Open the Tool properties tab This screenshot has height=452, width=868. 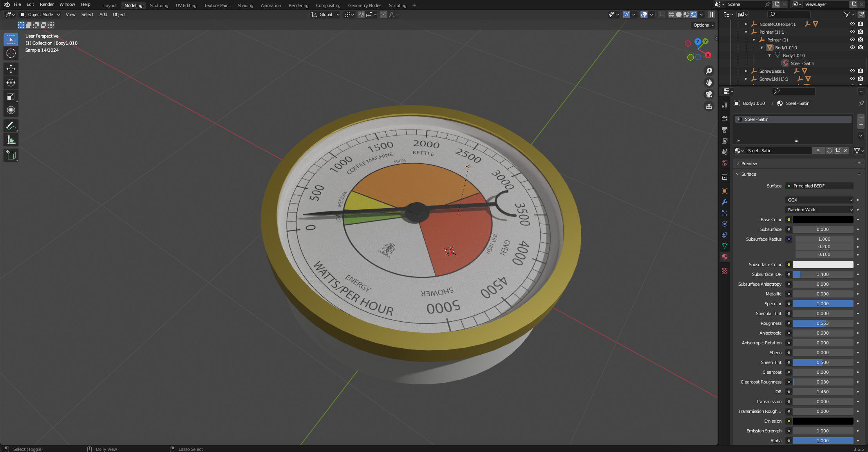tap(725, 104)
